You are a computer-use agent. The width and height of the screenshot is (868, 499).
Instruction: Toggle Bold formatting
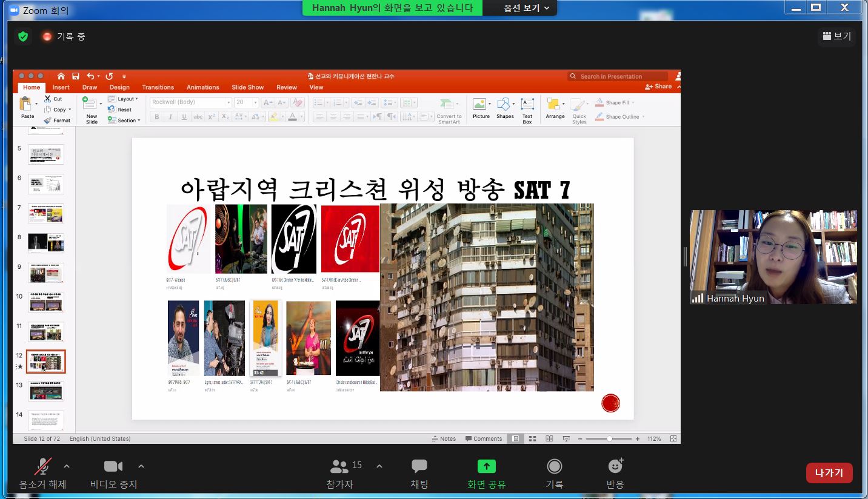(x=157, y=117)
